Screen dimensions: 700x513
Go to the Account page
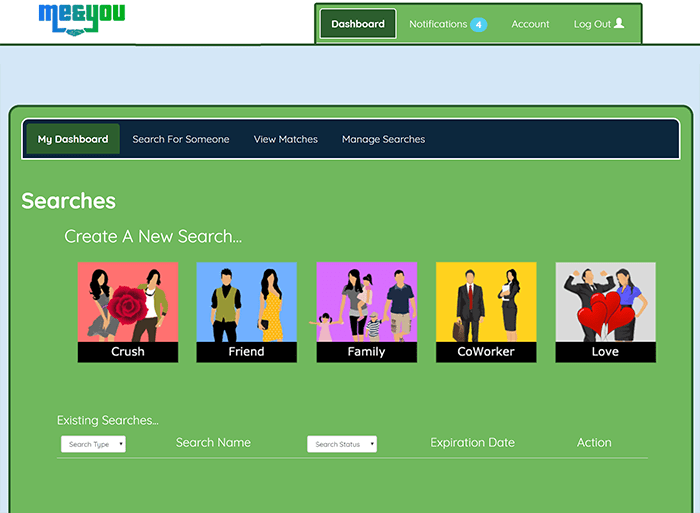530,24
